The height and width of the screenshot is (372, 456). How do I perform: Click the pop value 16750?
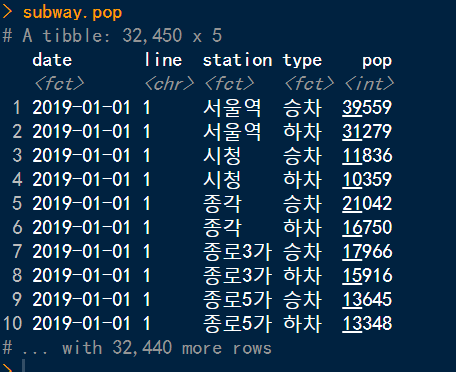[367, 227]
